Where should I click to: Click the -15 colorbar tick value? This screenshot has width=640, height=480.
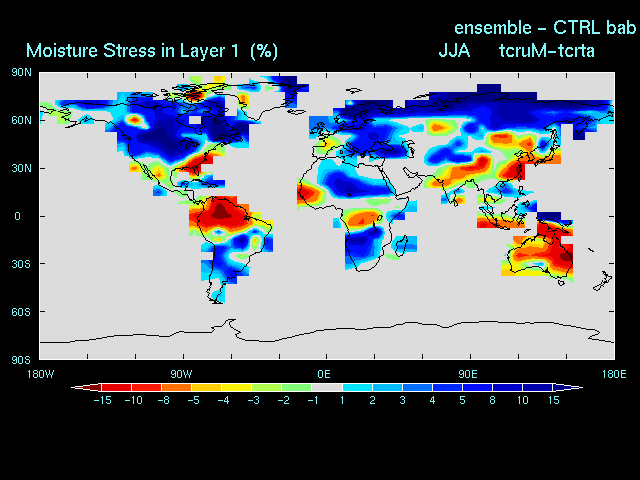pos(102,400)
